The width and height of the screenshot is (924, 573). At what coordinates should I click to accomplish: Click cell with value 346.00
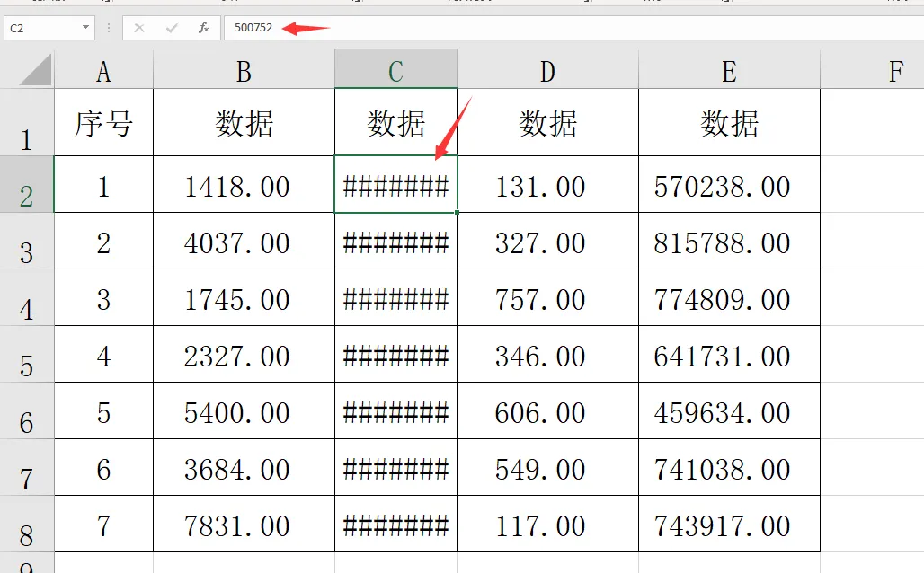click(x=548, y=354)
